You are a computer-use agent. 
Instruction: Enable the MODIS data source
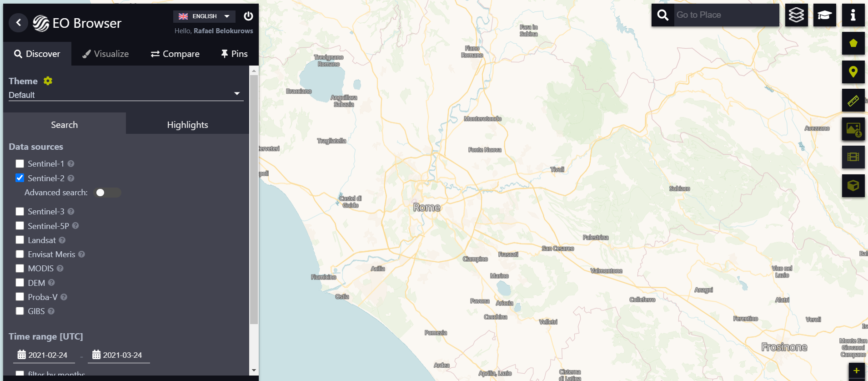tap(20, 268)
